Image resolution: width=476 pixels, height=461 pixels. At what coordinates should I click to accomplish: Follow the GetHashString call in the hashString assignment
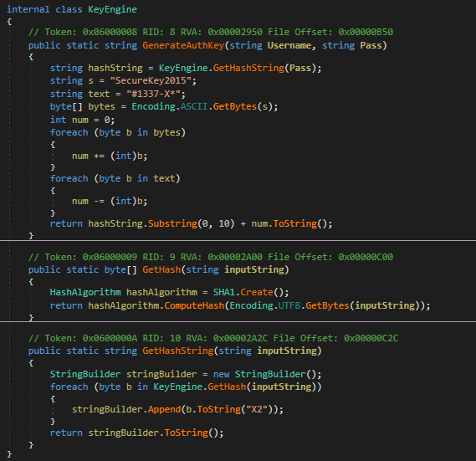pos(248,68)
